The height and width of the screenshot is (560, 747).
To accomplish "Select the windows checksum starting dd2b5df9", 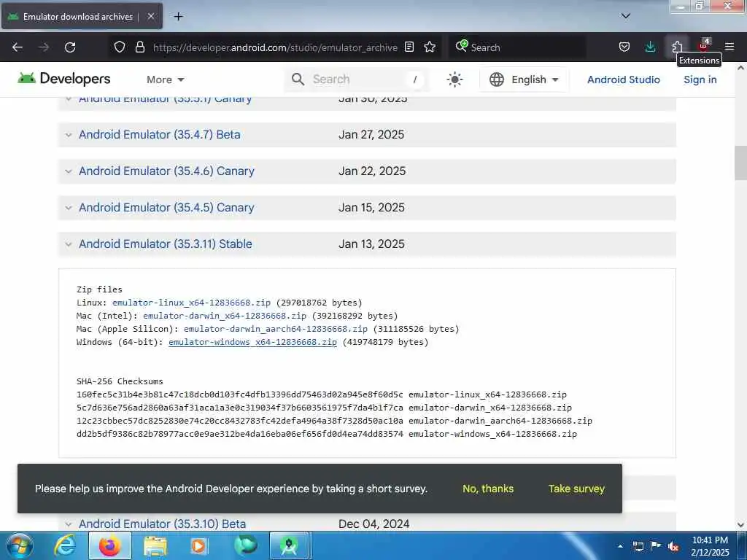I will click(x=239, y=434).
